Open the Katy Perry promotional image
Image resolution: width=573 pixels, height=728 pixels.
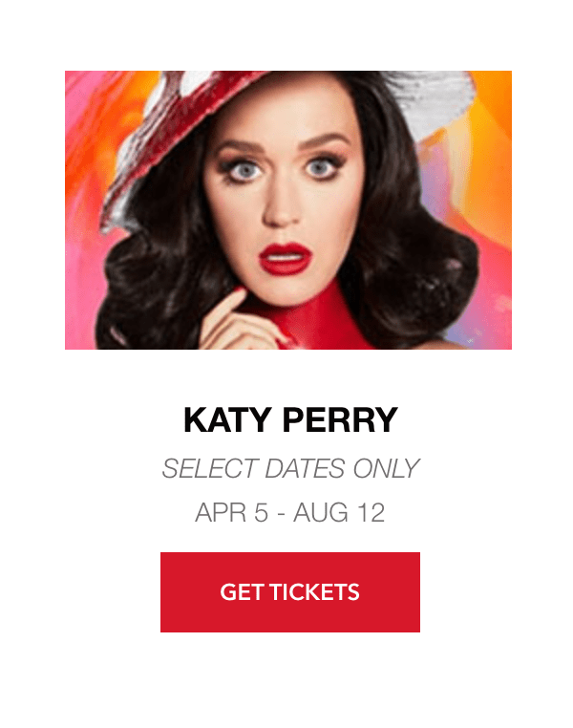[x=288, y=210]
